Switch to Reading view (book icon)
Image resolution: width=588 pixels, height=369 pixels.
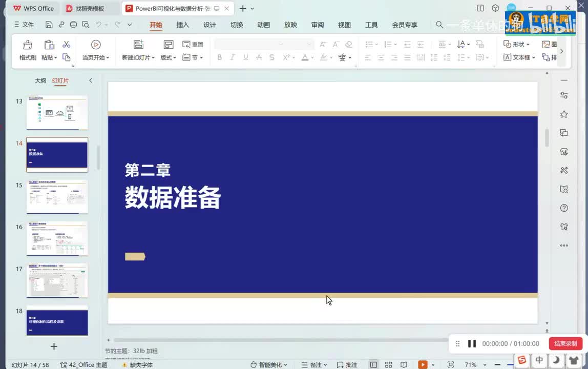coord(404,364)
